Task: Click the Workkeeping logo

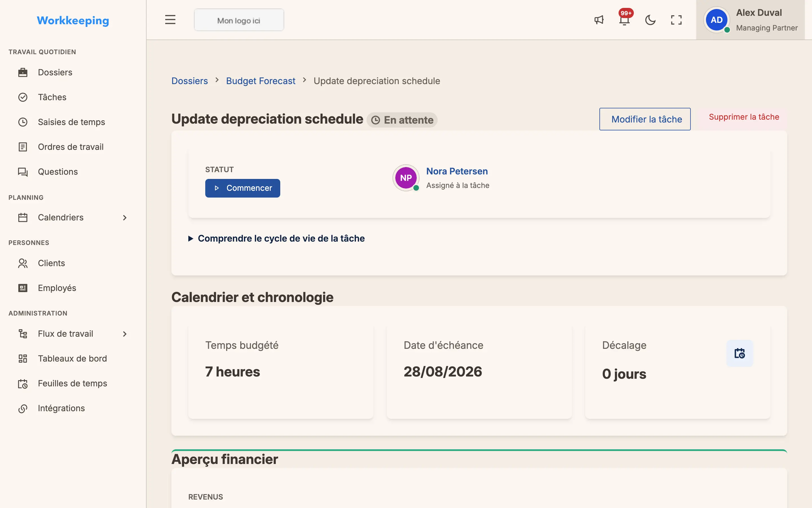Action: 73,21
